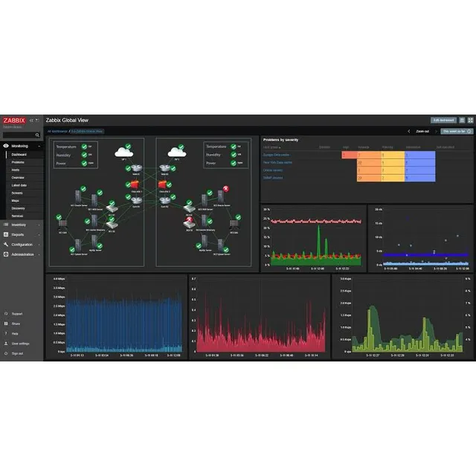Expand the Configuration section arrow
Viewport: 476px width, 476px height.
39,245
